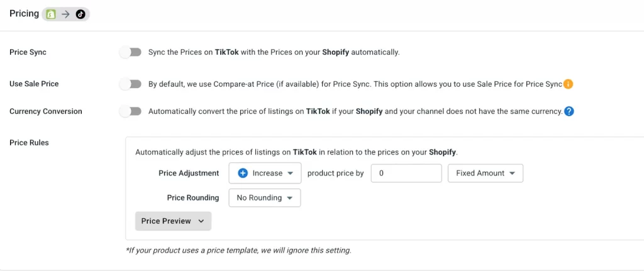Expand the Fixed Amount dropdown

[485, 173]
